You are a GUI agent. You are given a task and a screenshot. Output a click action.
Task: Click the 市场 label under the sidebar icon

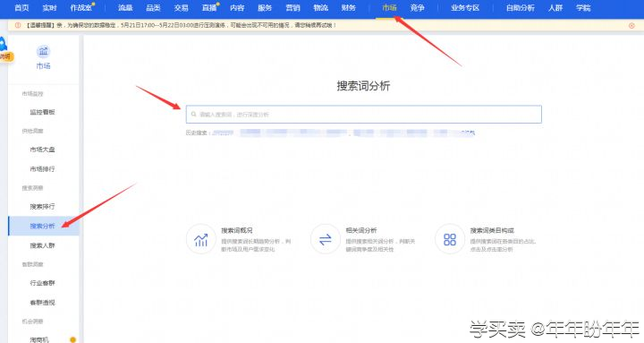click(43, 65)
